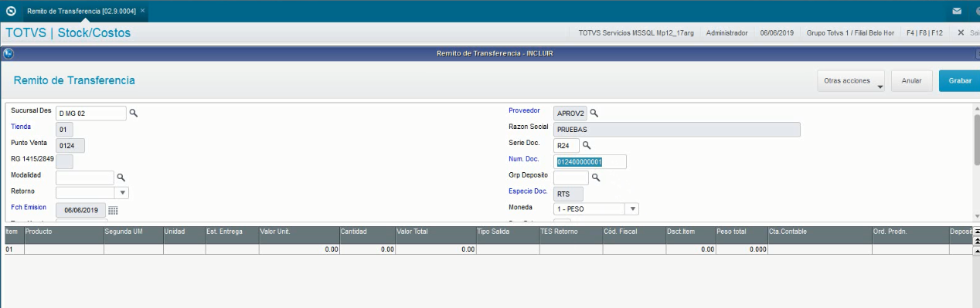Open lookup magnifier for Modalidad
This screenshot has height=308, width=980.
tap(121, 178)
